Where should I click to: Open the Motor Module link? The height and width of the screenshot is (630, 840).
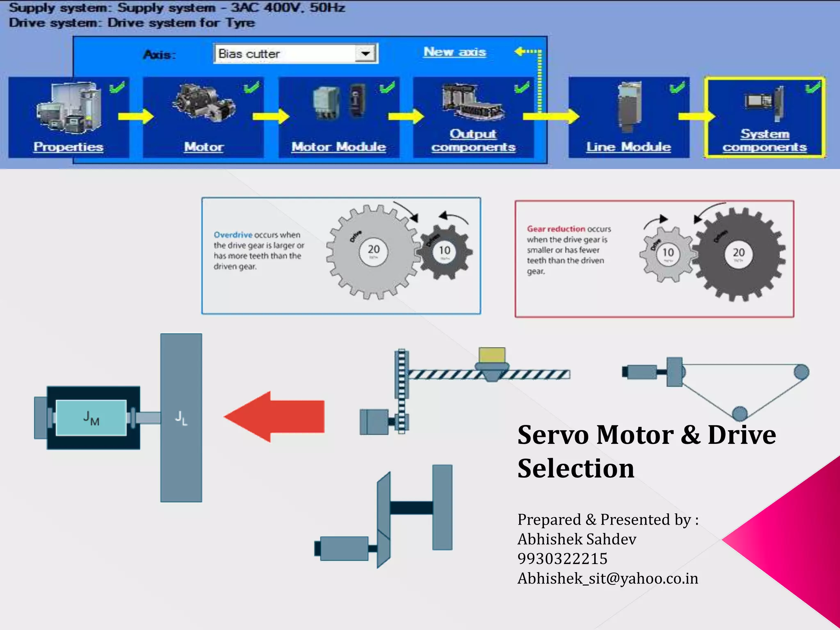(339, 147)
